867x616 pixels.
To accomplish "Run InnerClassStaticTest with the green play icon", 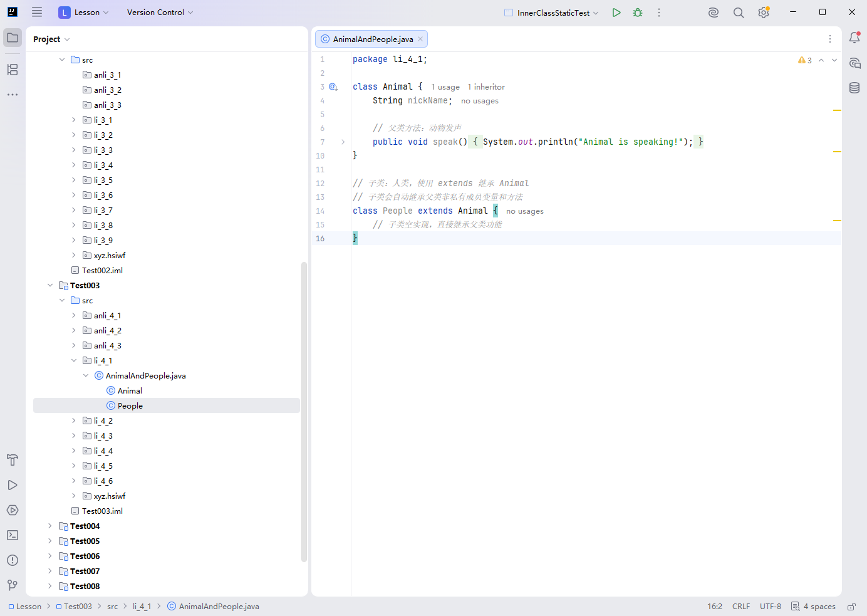I will (616, 13).
